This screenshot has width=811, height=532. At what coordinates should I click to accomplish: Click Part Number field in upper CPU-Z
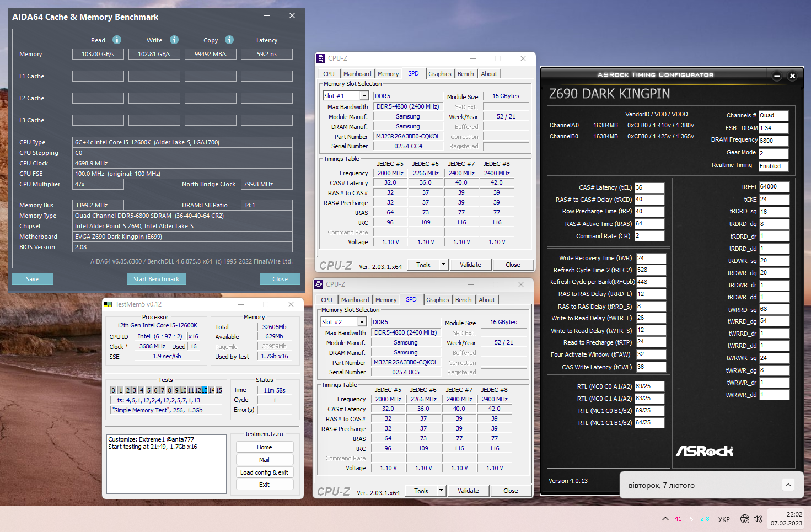point(408,136)
